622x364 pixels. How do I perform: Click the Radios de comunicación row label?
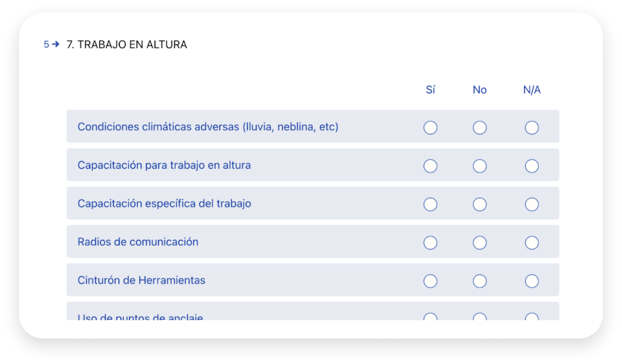click(x=138, y=242)
